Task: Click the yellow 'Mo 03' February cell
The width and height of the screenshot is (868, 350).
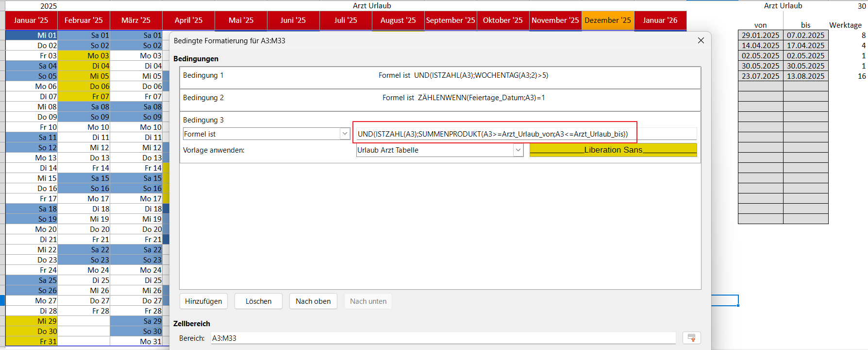Action: coord(84,56)
